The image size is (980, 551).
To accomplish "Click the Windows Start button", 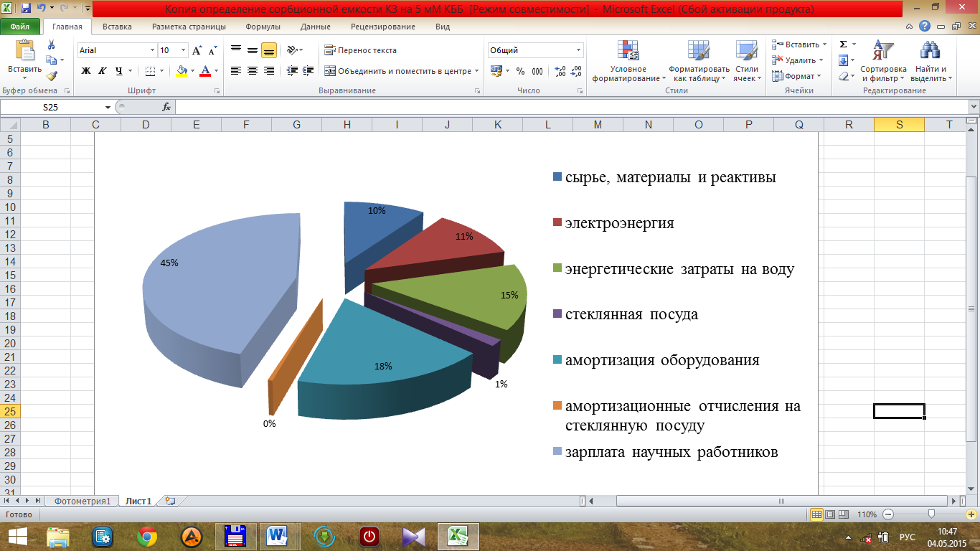I will click(x=17, y=535).
